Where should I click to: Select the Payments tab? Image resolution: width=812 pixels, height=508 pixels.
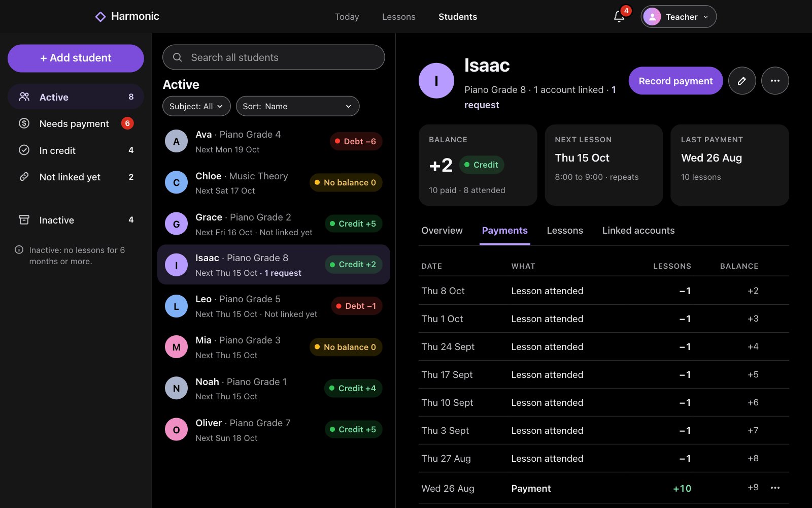(504, 231)
